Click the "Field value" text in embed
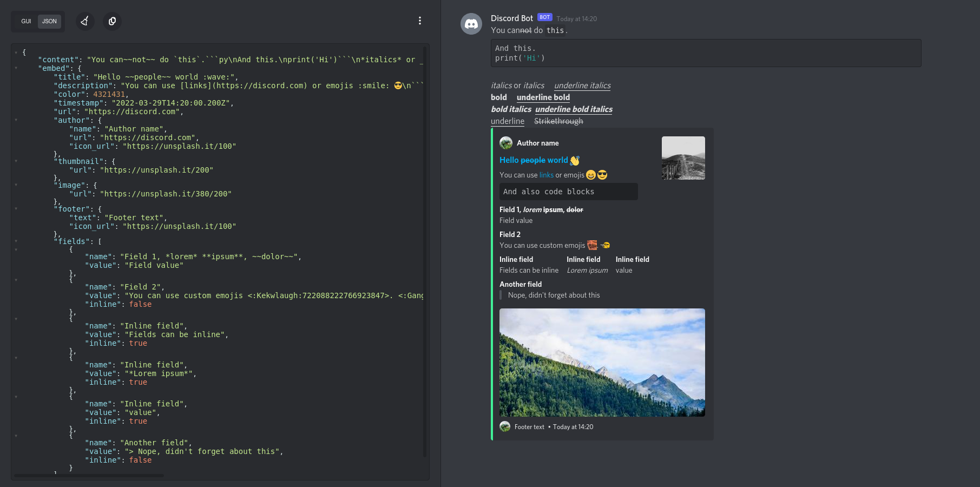The height and width of the screenshot is (487, 980). [516, 221]
